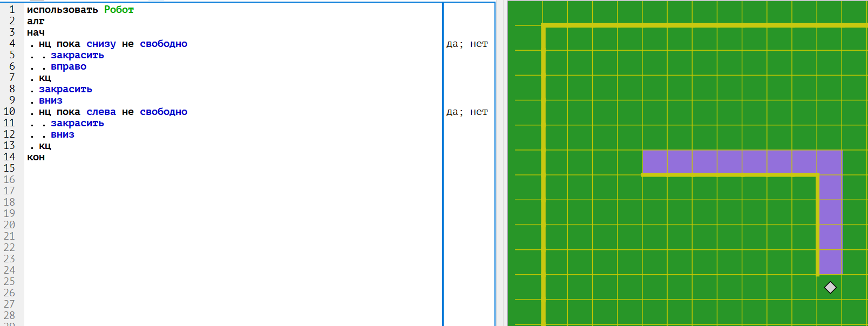The height and width of the screenshot is (326, 868).
Task: Select the "вправо" command on line 6
Action: pos(69,66)
